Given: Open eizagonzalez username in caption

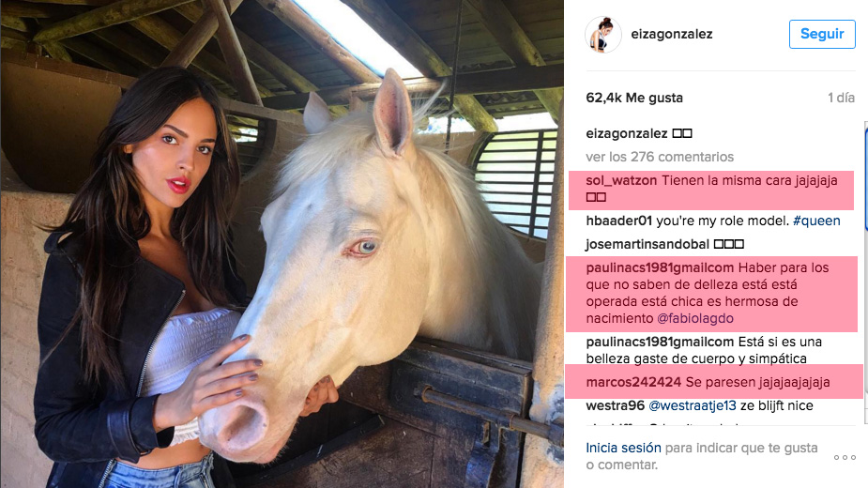Looking at the screenshot, I should (x=627, y=133).
